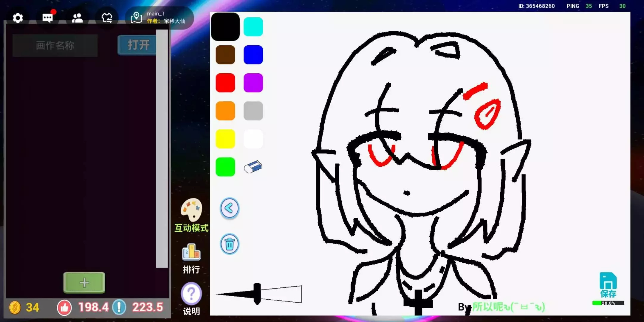Open the help question mark icon

coord(191,294)
